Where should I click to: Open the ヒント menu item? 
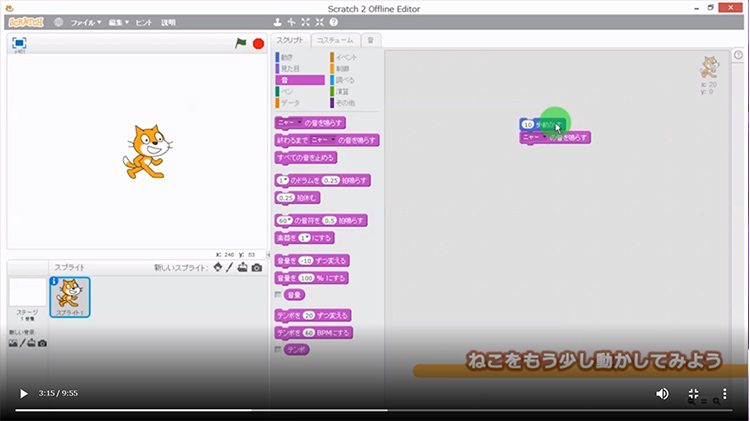point(143,22)
